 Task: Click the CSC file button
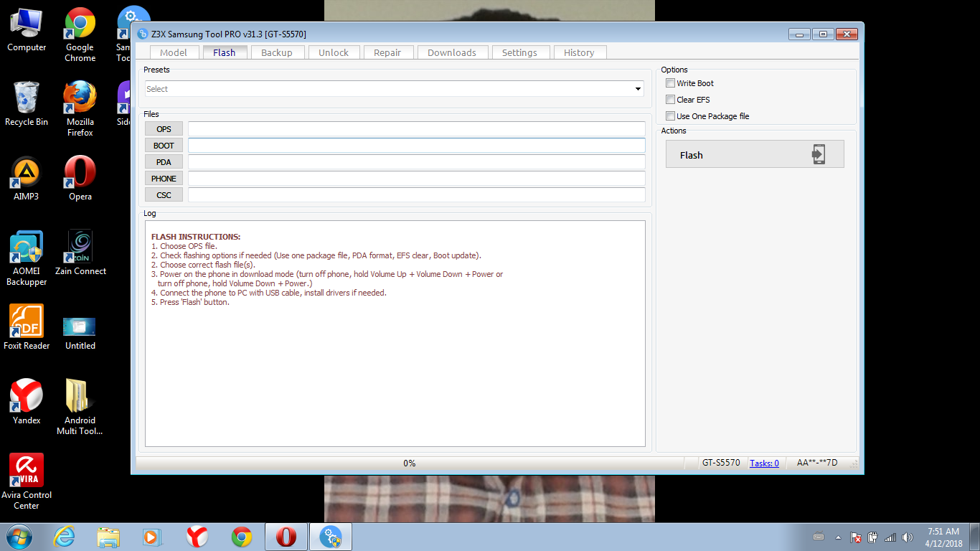pyautogui.click(x=164, y=195)
